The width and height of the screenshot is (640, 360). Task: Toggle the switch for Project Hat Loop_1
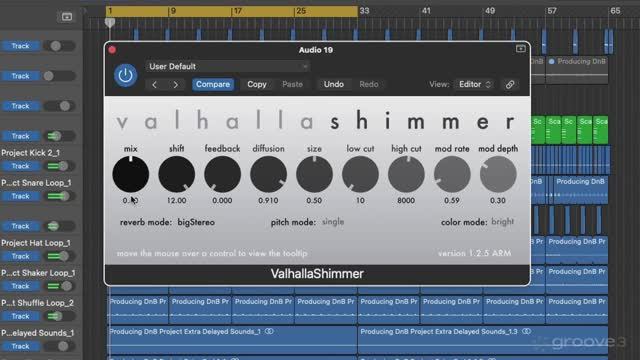point(59,256)
